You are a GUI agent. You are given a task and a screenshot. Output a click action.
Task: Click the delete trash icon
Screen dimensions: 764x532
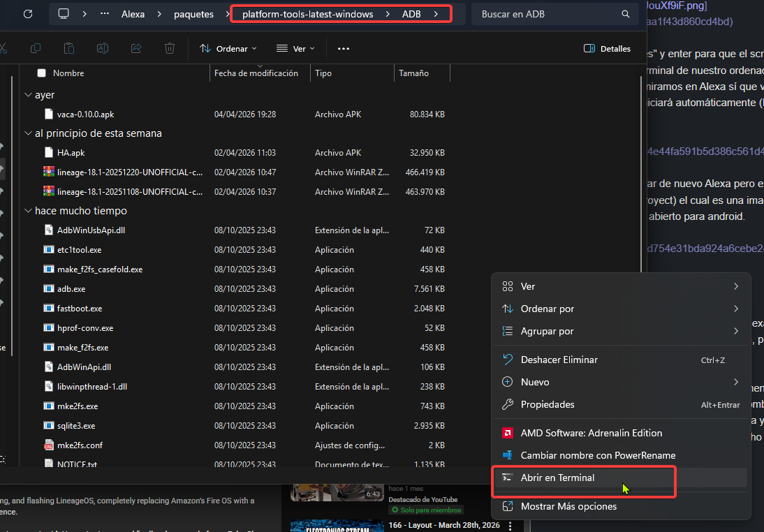[x=170, y=48]
